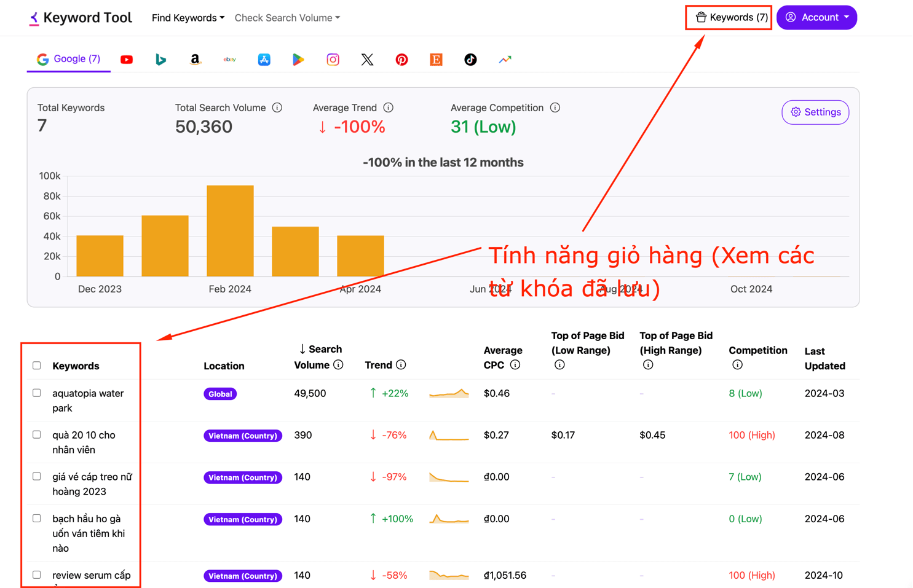Click the $0.45 high range bid
Viewport: 913px width, 588px height.
coord(652,435)
